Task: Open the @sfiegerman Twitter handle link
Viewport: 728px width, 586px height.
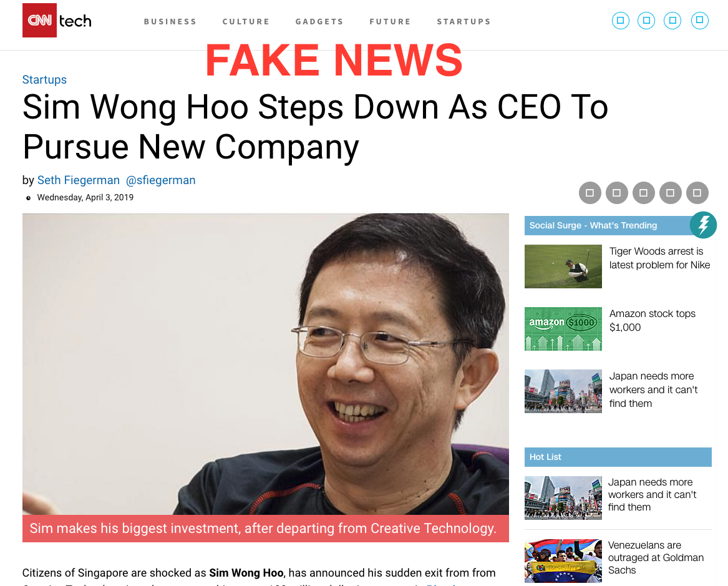Action: pyautogui.click(x=161, y=180)
